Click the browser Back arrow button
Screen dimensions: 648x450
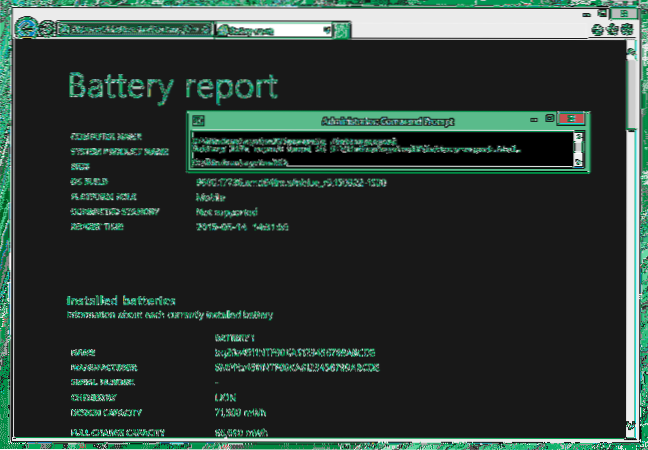(x=32, y=31)
